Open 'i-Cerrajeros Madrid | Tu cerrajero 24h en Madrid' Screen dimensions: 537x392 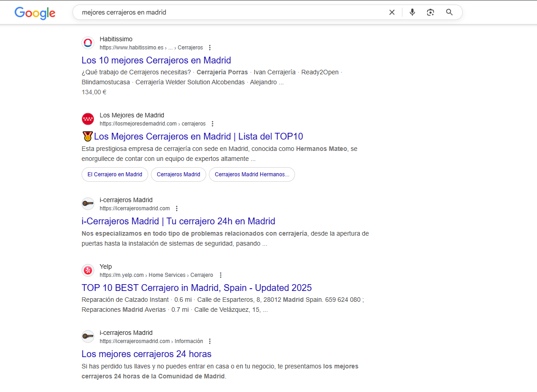(x=178, y=221)
